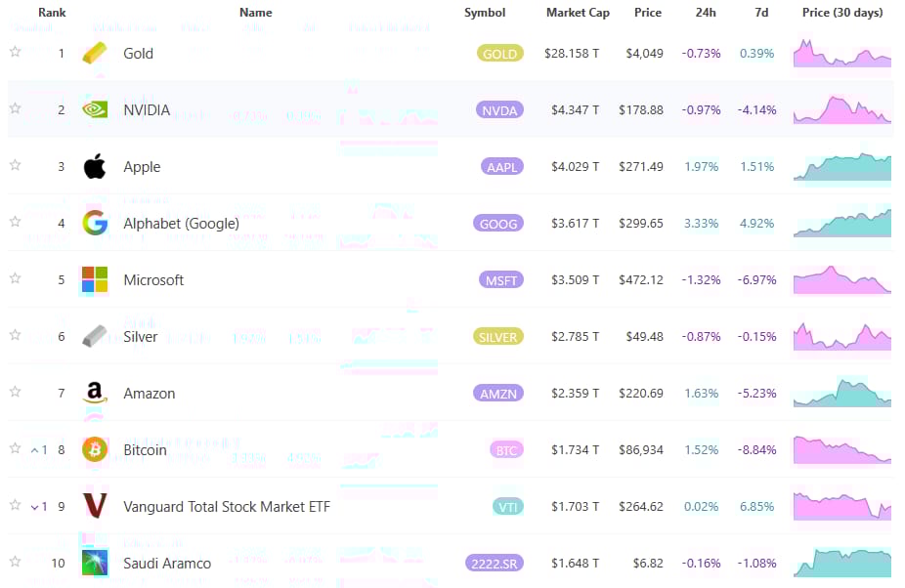Click the Saudi Aramco logo
The image size is (905, 588).
[95, 564]
